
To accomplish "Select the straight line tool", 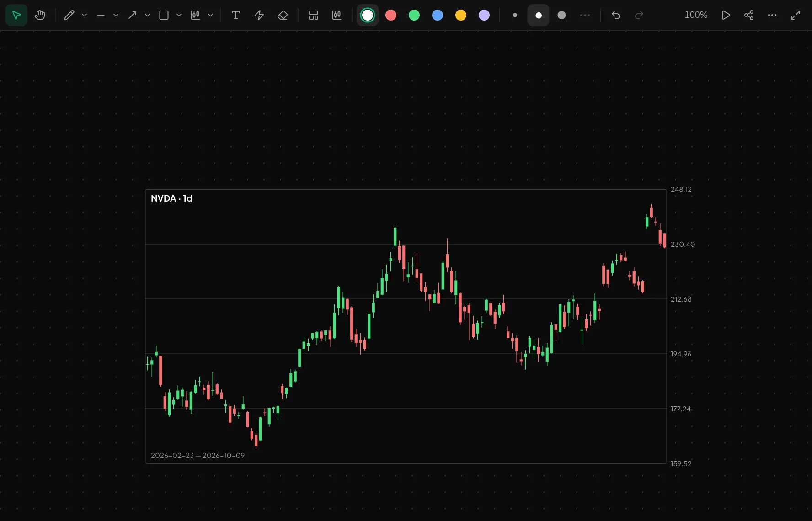I will 101,15.
